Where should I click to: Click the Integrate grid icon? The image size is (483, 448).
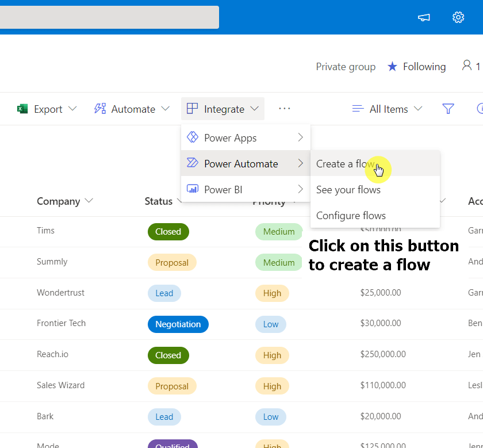(192, 109)
